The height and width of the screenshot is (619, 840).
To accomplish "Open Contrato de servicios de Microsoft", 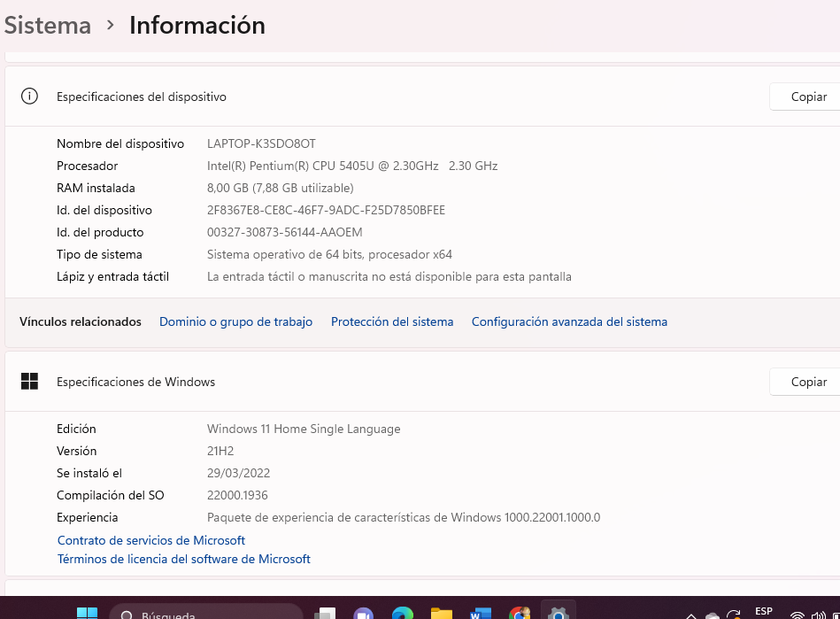I will point(151,540).
